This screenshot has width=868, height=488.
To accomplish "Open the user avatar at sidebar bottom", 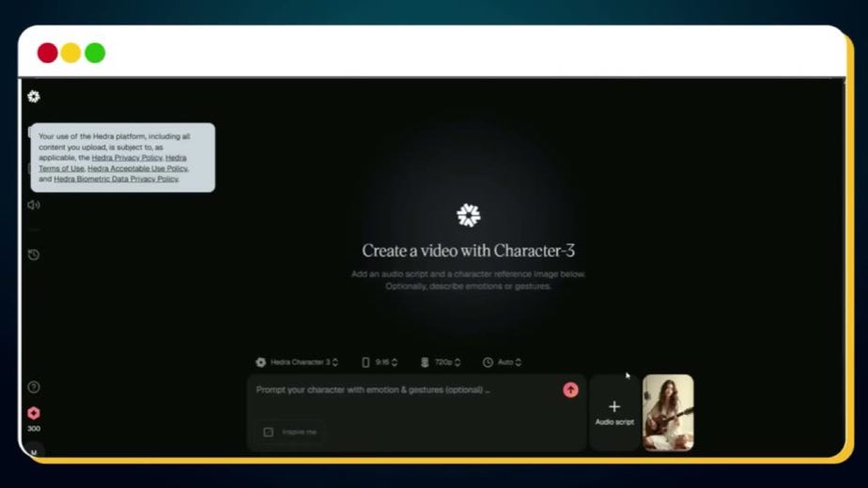I will [x=34, y=452].
